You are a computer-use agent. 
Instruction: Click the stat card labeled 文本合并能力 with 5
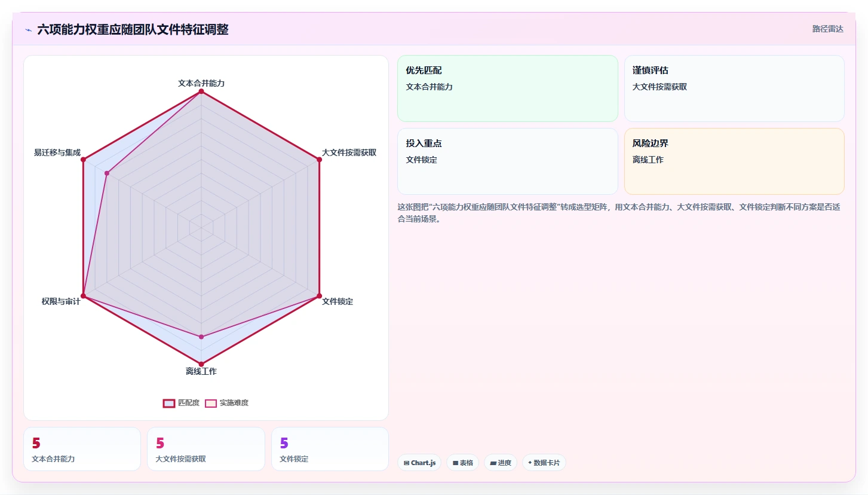[x=82, y=449]
